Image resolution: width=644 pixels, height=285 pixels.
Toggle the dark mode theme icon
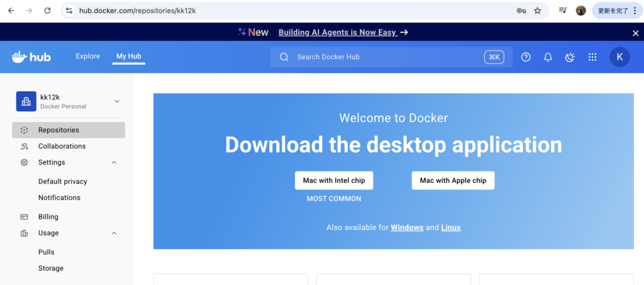click(570, 57)
